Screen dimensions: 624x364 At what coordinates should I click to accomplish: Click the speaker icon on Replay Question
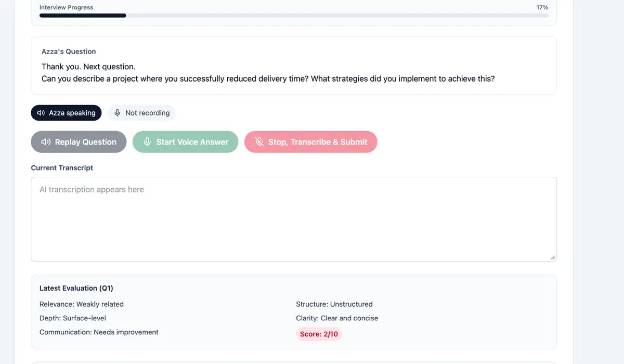point(46,142)
